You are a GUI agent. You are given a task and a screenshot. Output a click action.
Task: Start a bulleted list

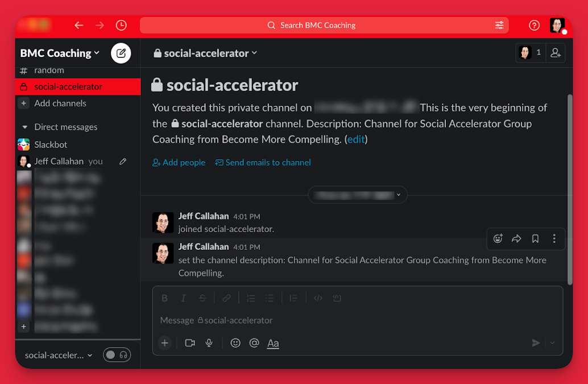pyautogui.click(x=270, y=298)
